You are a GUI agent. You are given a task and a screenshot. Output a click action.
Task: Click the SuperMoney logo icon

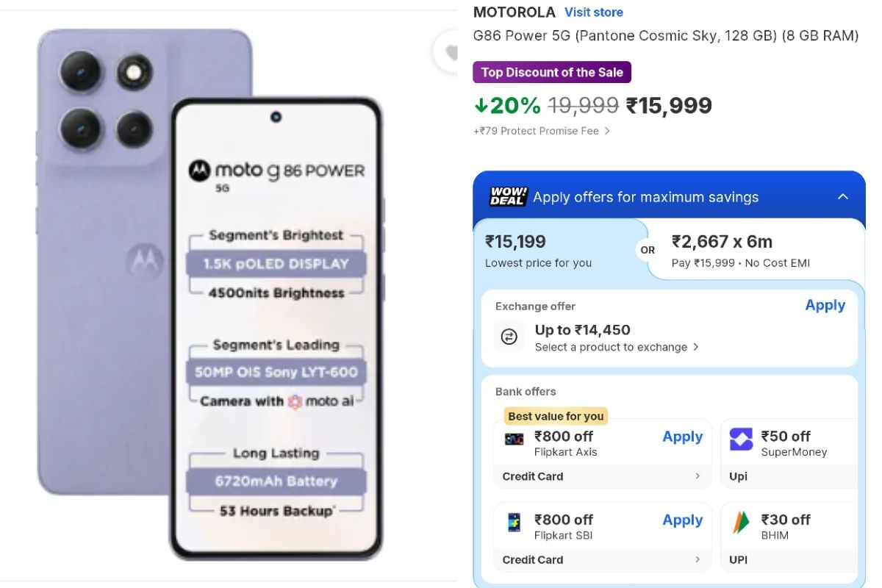(x=741, y=440)
